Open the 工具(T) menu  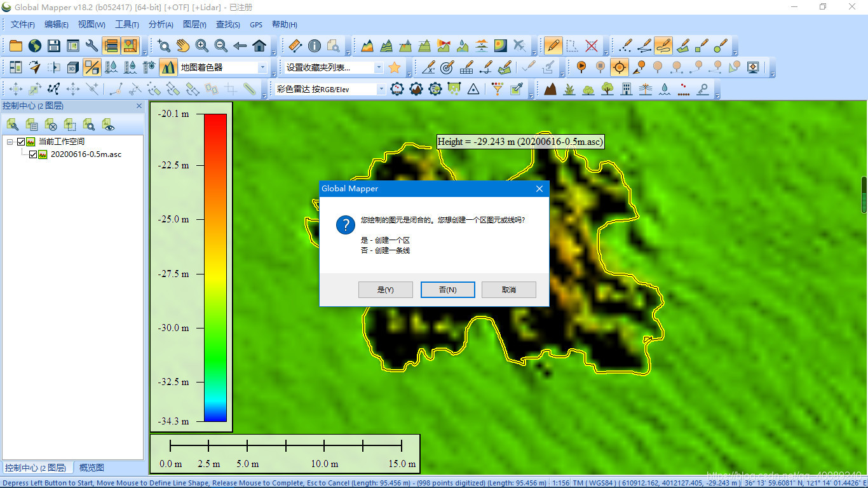(x=126, y=25)
